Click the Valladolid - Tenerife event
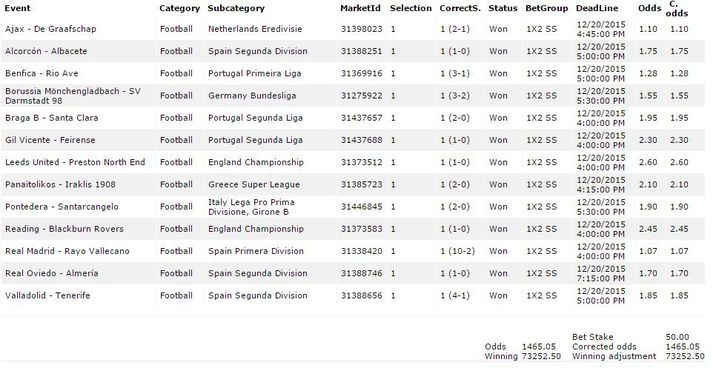 click(x=48, y=296)
